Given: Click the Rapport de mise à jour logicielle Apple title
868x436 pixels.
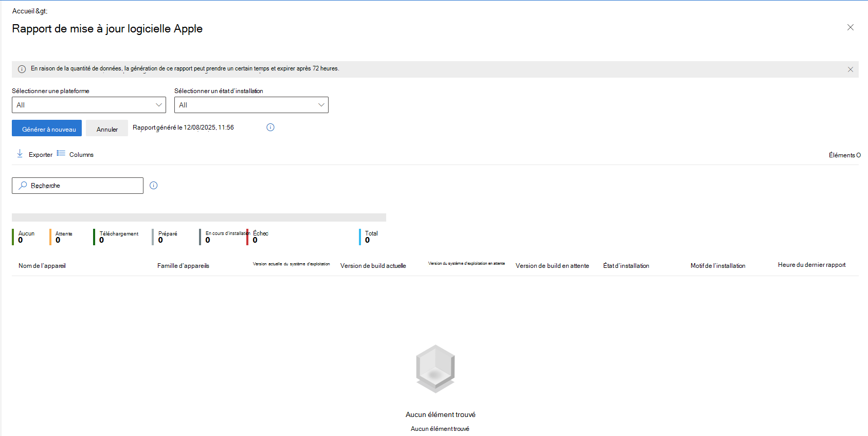Looking at the screenshot, I should pos(107,29).
